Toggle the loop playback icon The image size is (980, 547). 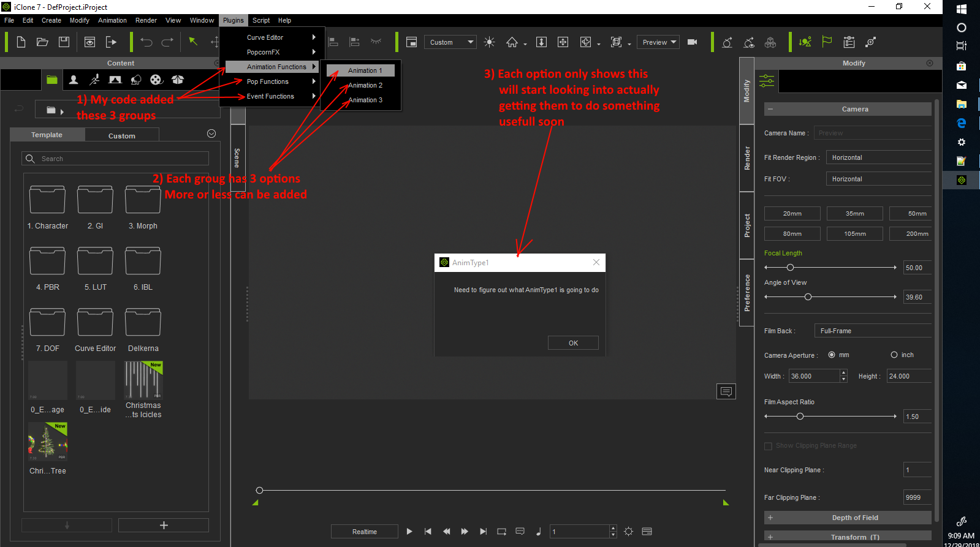tap(501, 532)
